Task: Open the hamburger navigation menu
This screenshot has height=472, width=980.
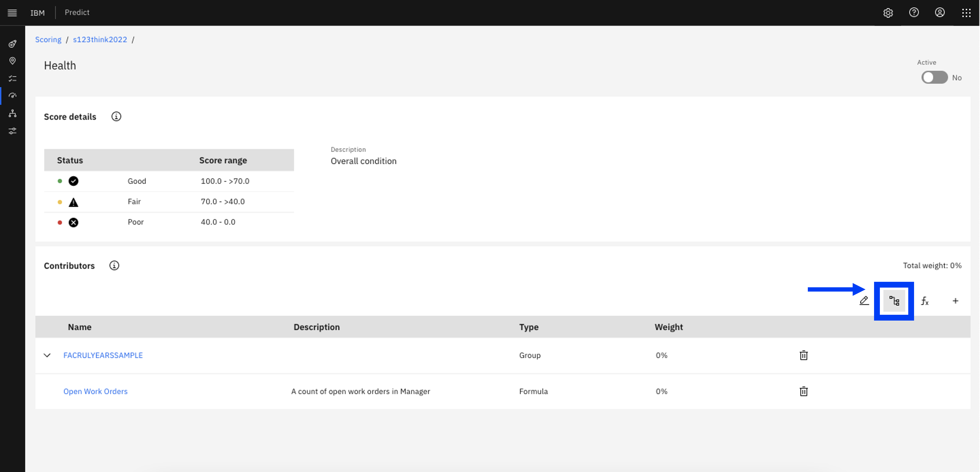Action: (12, 13)
